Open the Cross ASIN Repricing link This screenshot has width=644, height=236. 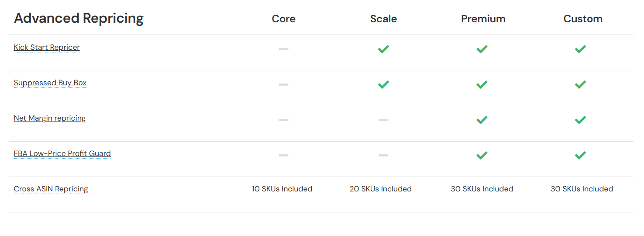[51, 189]
